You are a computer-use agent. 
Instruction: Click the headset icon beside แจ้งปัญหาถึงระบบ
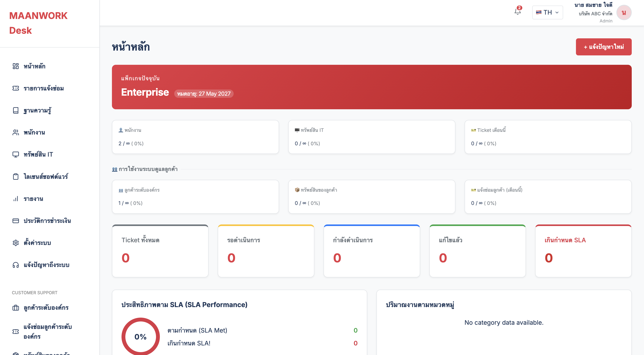pos(16,265)
